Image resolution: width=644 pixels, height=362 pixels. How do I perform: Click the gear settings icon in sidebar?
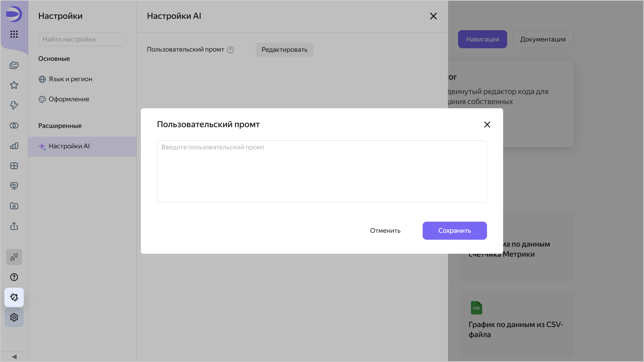[x=14, y=318]
